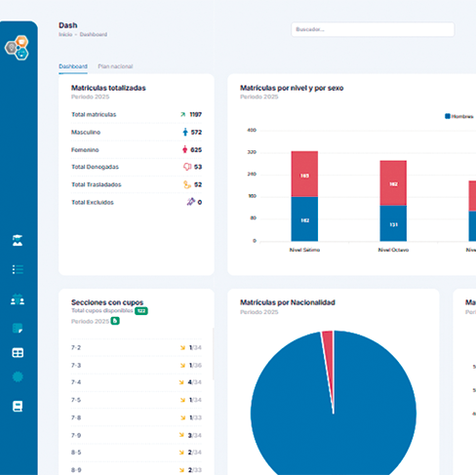476x475 pixels.
Task: Open the table grid icon in sidebar
Action: click(x=18, y=353)
